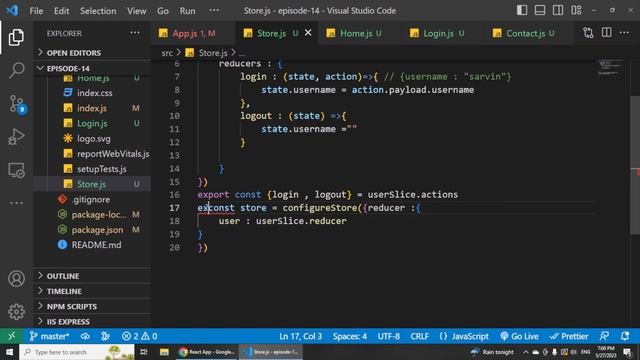
Task: Open the Selection menu
Action: [x=98, y=11]
